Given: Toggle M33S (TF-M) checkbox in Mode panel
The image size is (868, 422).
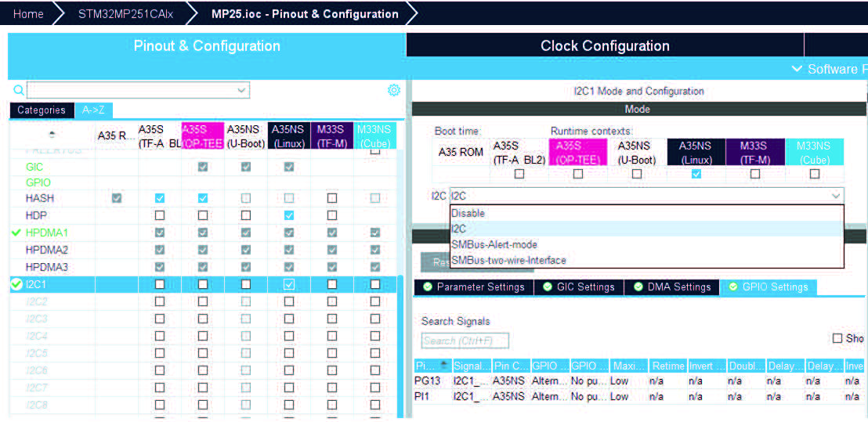Looking at the screenshot, I should [x=755, y=174].
